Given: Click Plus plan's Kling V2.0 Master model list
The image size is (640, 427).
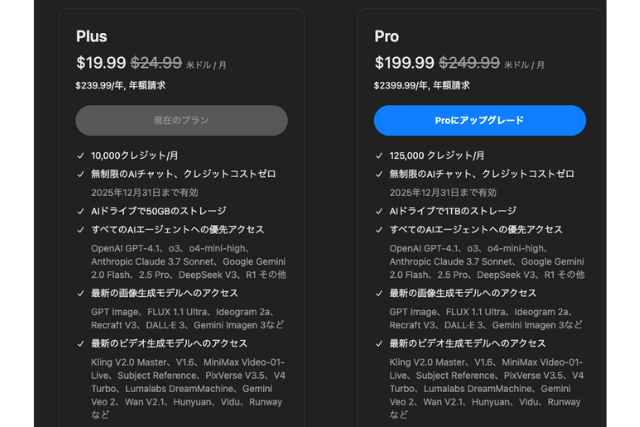Looking at the screenshot, I should (x=188, y=389).
